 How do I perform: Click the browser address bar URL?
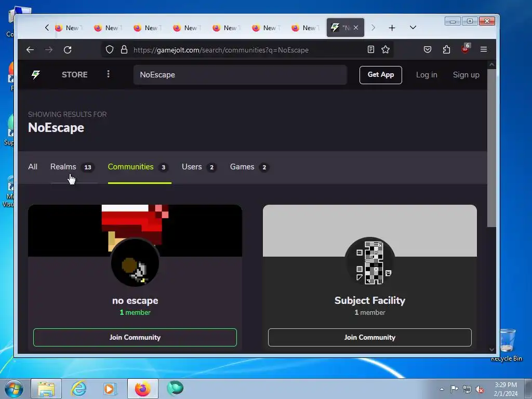click(x=221, y=50)
